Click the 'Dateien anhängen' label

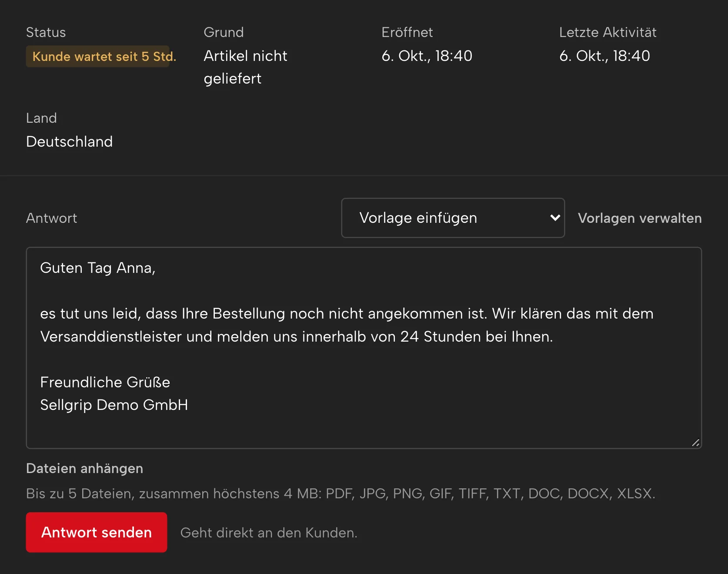click(x=84, y=468)
